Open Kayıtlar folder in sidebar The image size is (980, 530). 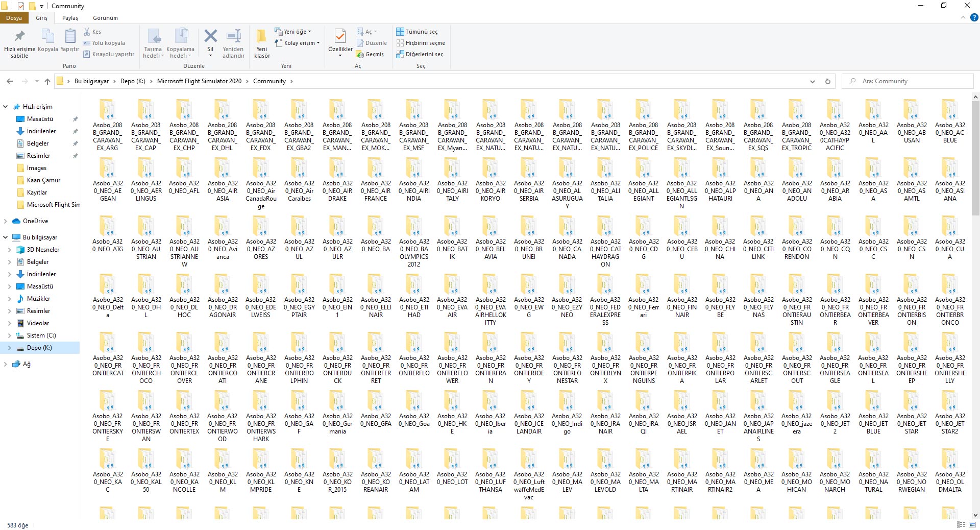coord(37,192)
